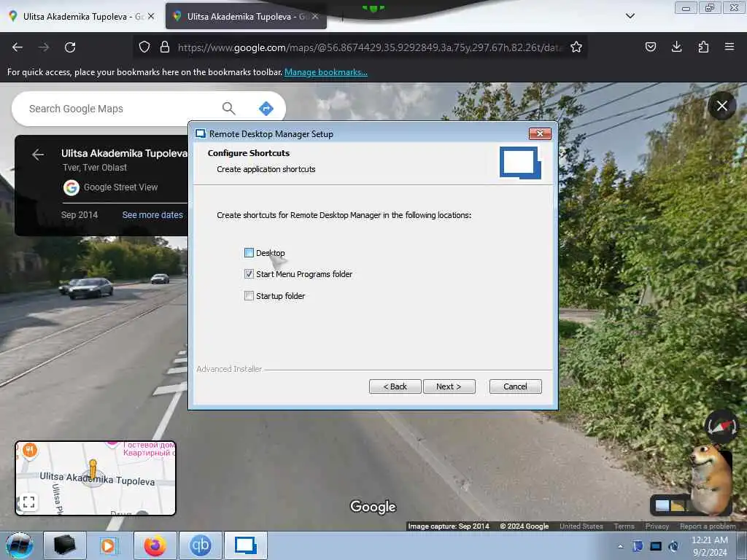Open qBittorrent from the taskbar
This screenshot has width=747, height=560.
[200, 545]
